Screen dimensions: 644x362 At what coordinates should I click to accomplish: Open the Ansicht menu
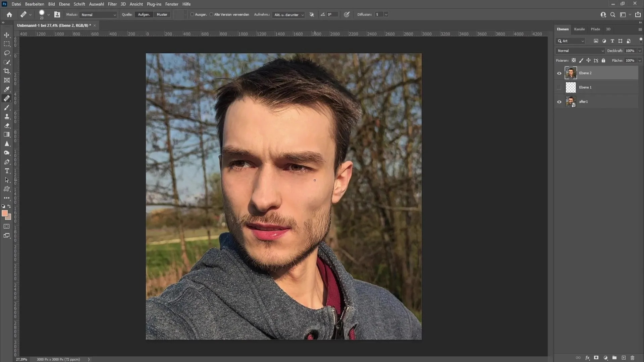136,4
